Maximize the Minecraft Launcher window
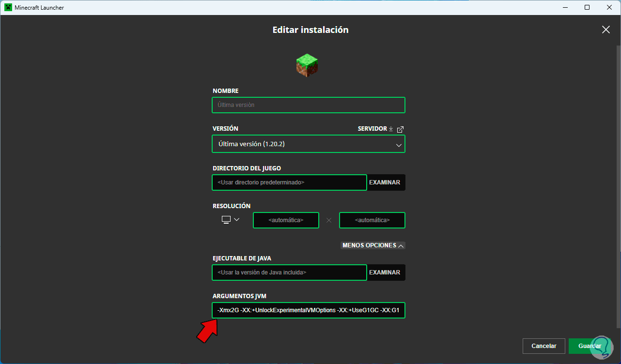The height and width of the screenshot is (364, 621). [587, 7]
